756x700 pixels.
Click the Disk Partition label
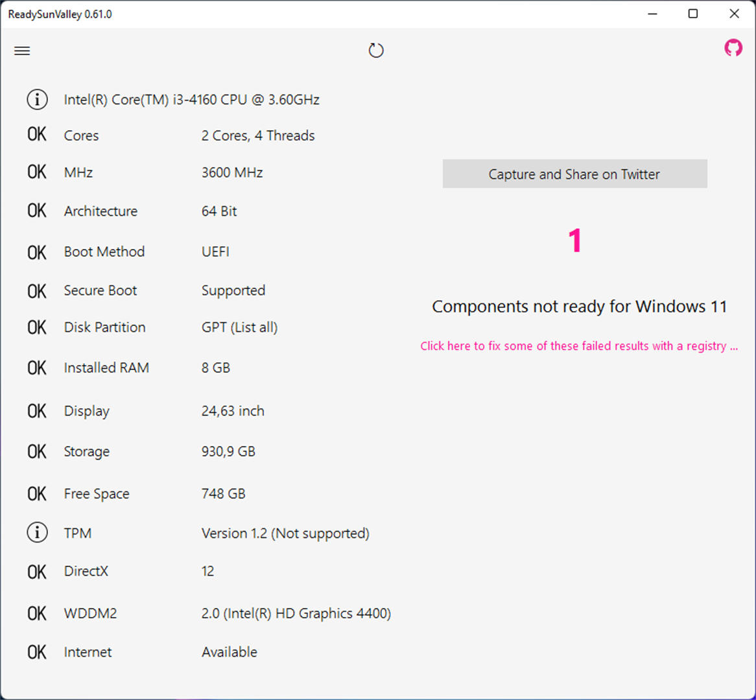[x=104, y=327]
